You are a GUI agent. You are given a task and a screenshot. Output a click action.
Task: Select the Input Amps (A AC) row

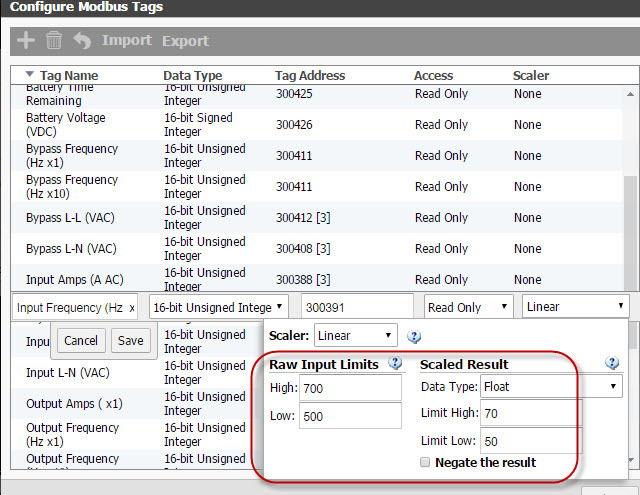pos(317,278)
